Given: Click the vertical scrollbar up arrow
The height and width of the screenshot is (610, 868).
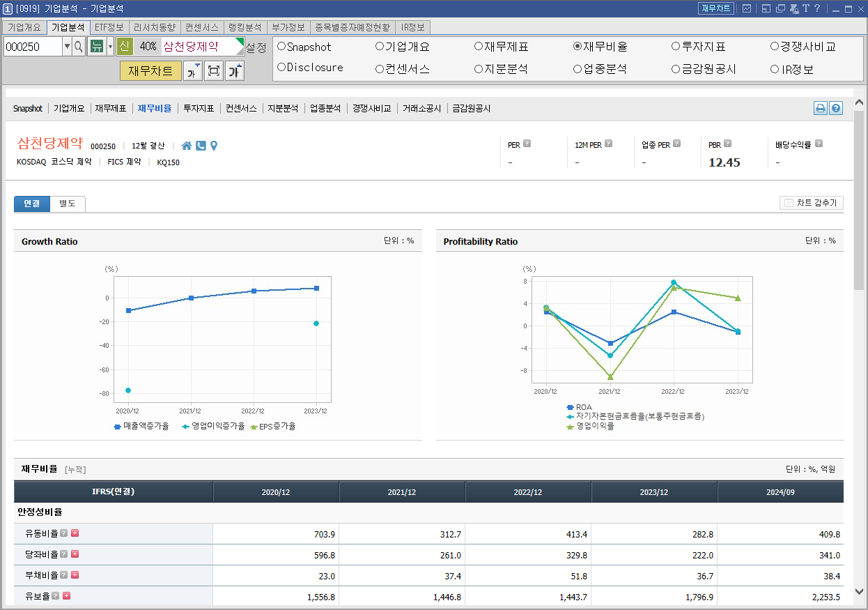Looking at the screenshot, I should point(859,103).
